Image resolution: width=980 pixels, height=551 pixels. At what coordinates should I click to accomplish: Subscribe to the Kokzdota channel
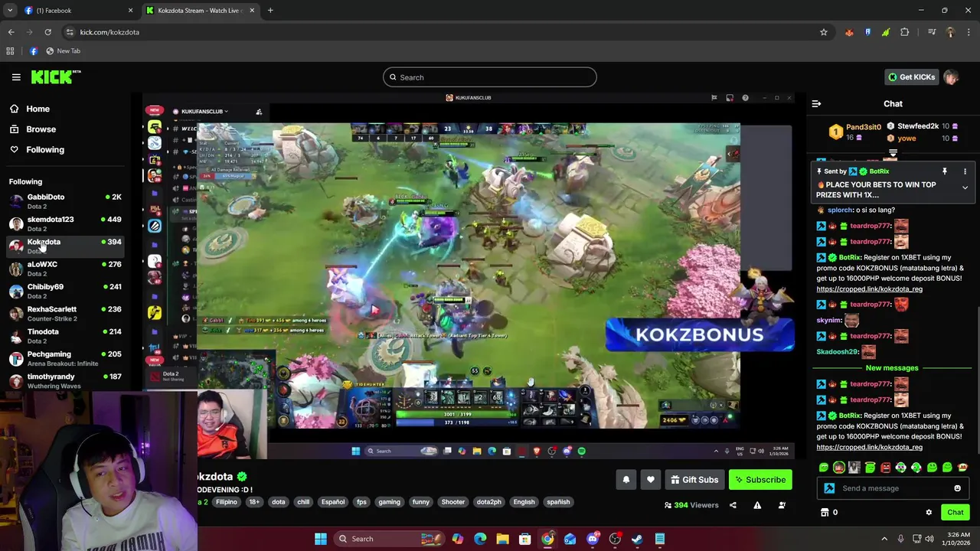coord(760,480)
